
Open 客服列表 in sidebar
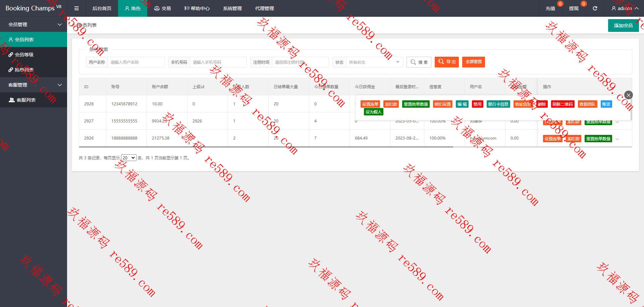34,100
